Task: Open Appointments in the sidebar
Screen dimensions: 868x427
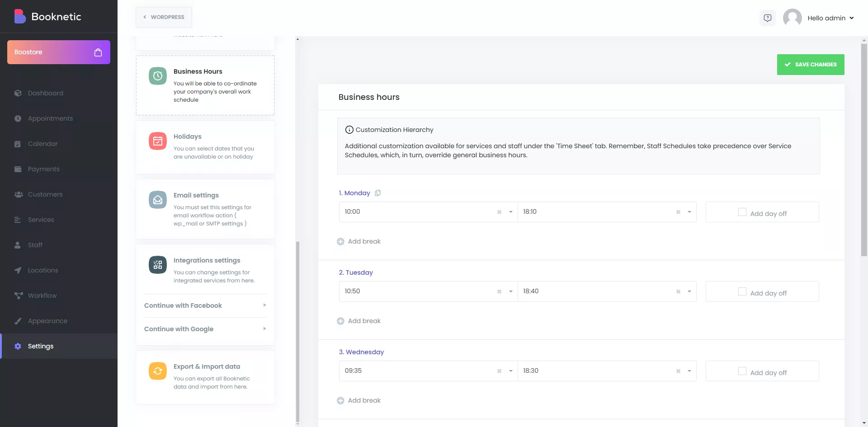Action: 50,118
